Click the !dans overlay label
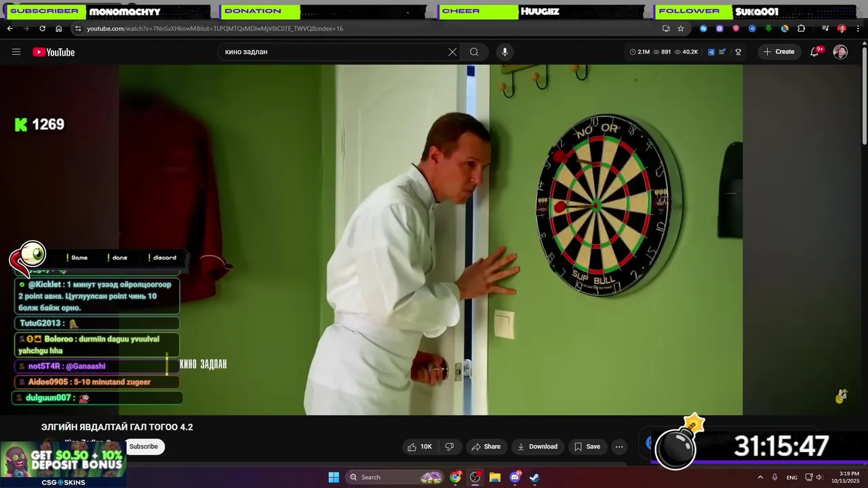The height and width of the screenshot is (488, 868). point(117,258)
